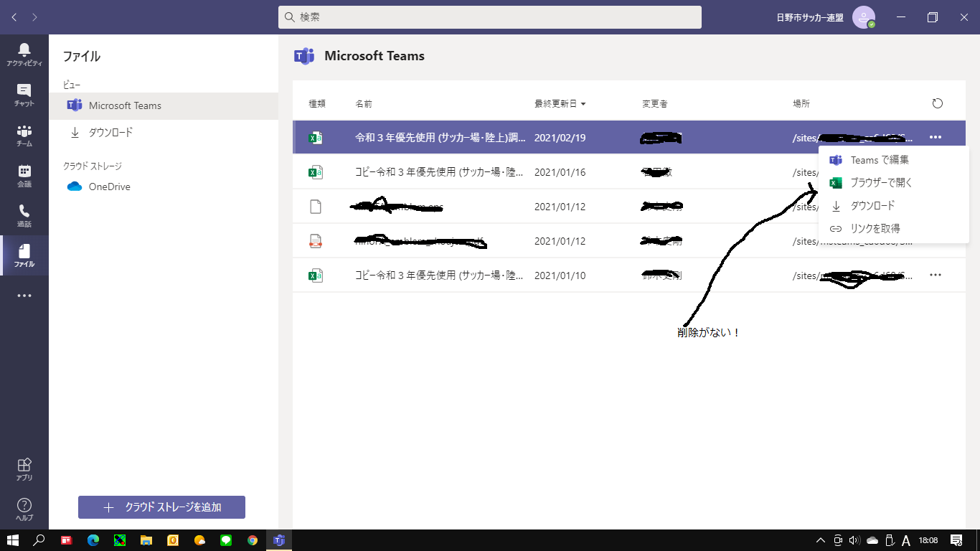Choose ダウンロード from context menu

(893, 206)
